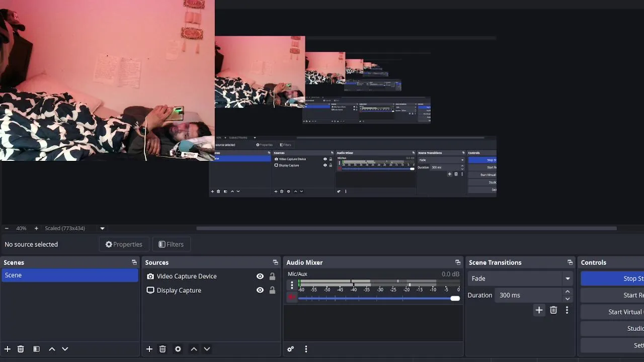644x362 pixels.
Task: Zoom in the preview with plus icon
Action: tap(36, 228)
